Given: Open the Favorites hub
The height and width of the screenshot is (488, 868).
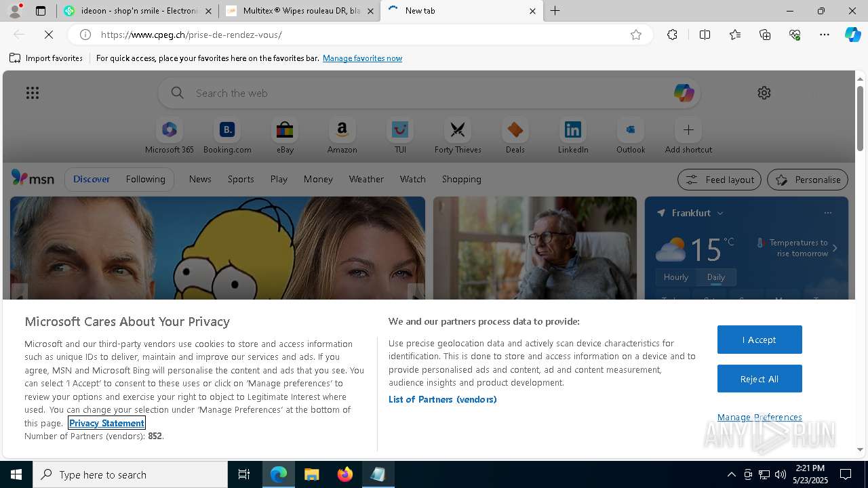Looking at the screenshot, I should [735, 35].
